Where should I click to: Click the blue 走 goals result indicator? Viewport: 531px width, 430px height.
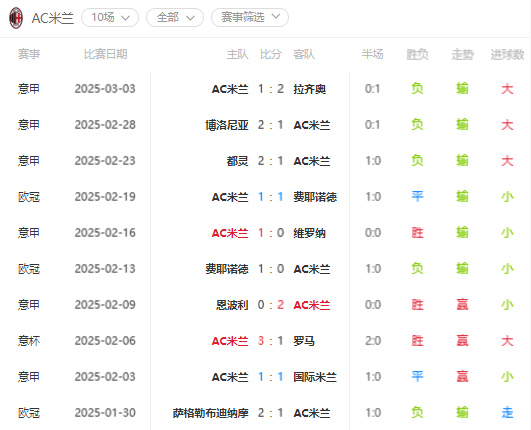tap(507, 413)
